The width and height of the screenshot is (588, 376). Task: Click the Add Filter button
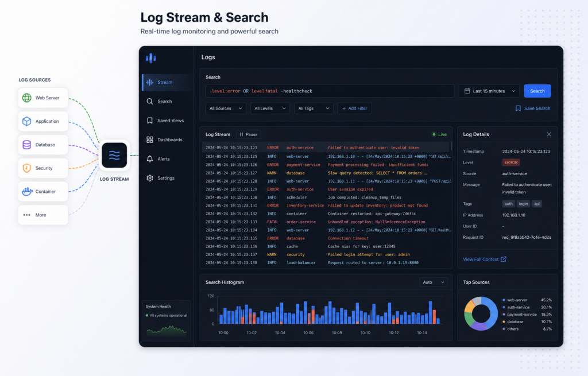click(354, 108)
